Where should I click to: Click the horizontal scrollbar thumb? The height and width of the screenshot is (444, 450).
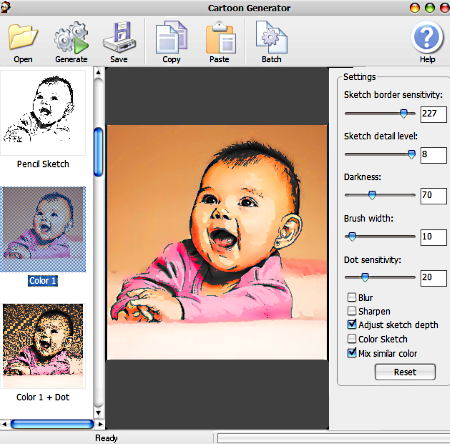click(52, 424)
